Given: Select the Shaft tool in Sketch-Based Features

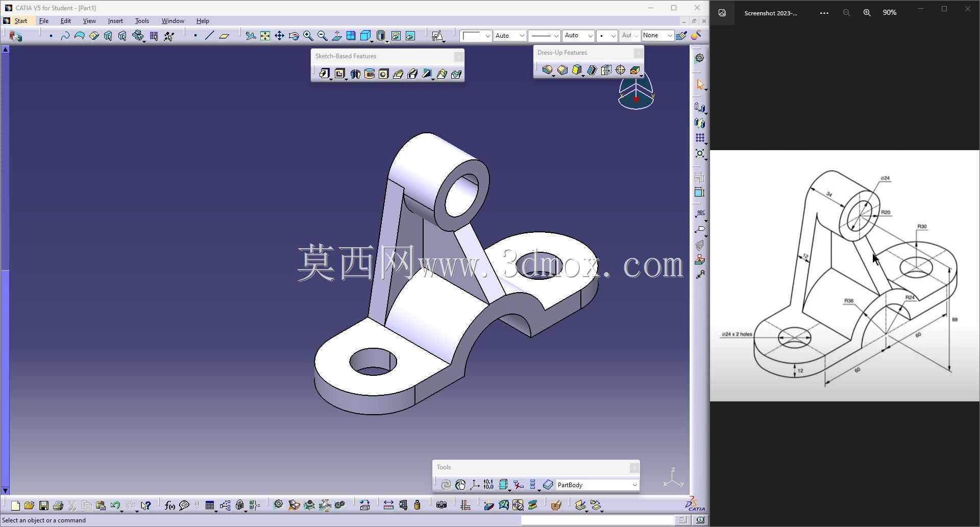Looking at the screenshot, I should 355,74.
